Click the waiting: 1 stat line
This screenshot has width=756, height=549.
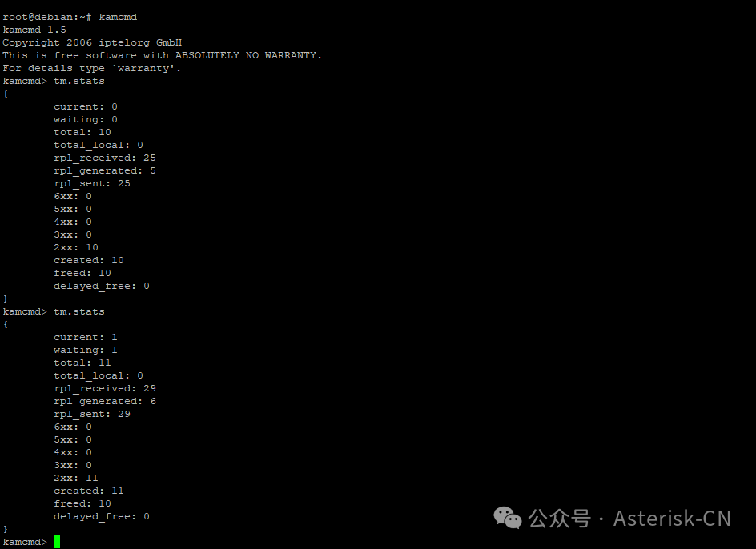click(86, 350)
